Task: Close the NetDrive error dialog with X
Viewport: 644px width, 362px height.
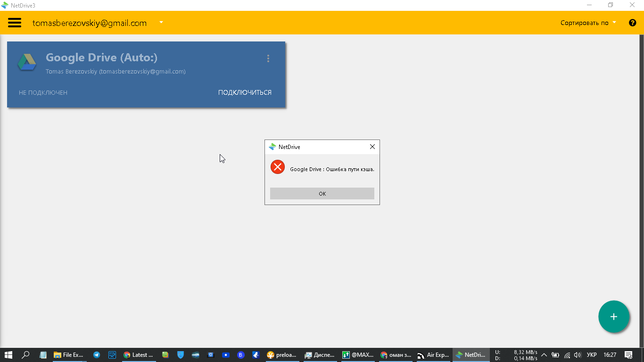Action: pos(372,147)
